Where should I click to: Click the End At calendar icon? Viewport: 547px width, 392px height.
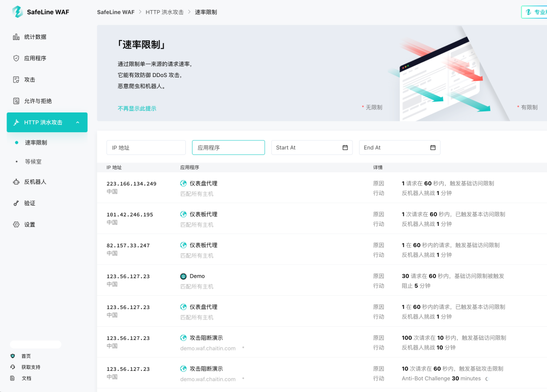click(x=433, y=147)
